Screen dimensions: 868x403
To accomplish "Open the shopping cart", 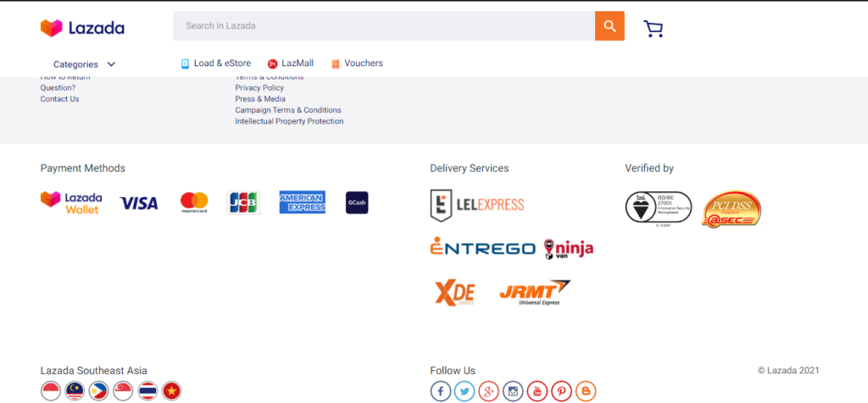I will point(654,29).
